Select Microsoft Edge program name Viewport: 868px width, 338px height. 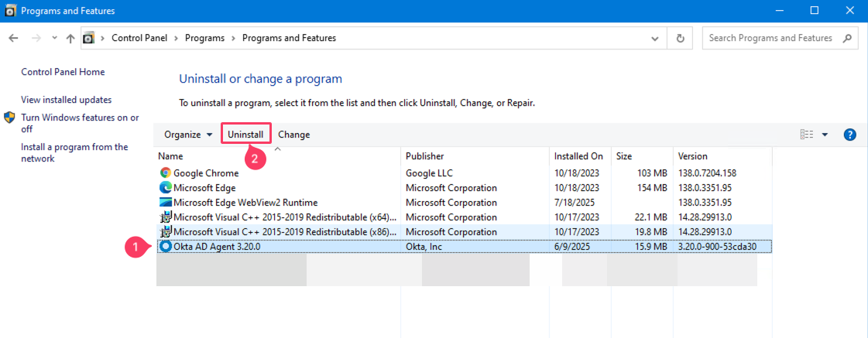204,187
